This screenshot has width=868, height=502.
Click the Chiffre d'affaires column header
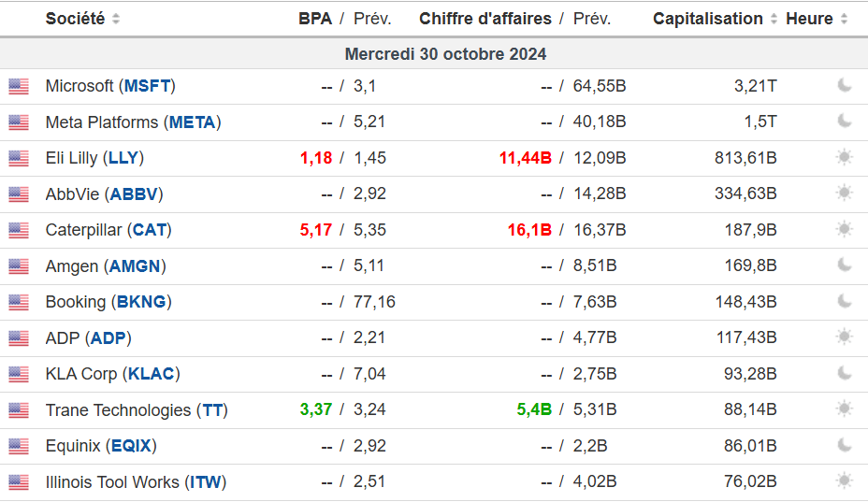(485, 19)
